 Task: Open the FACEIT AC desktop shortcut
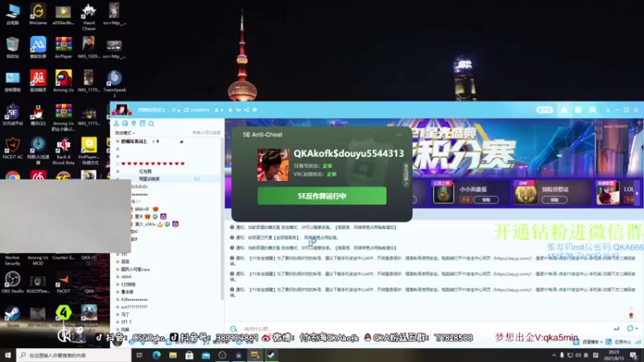[12, 148]
